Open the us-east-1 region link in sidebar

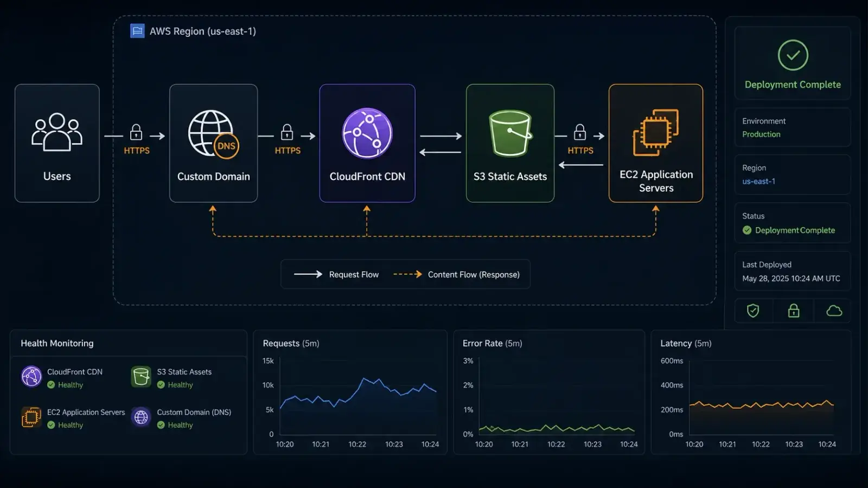tap(758, 182)
